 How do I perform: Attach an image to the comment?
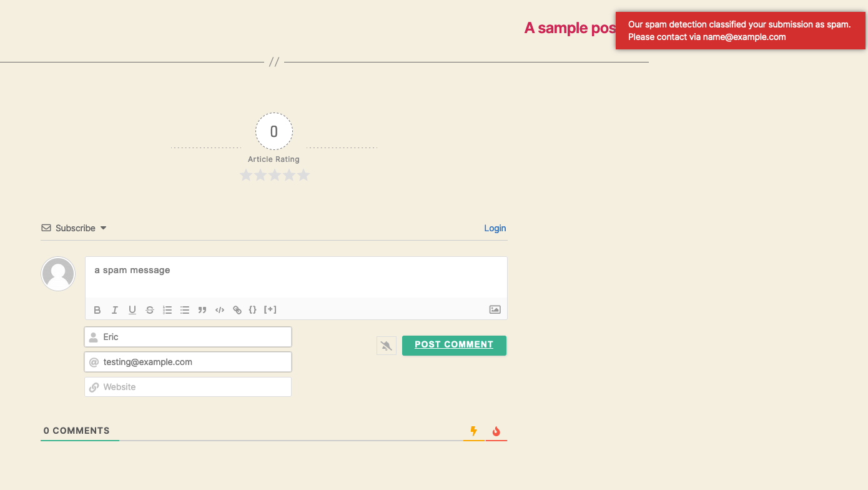pos(495,309)
